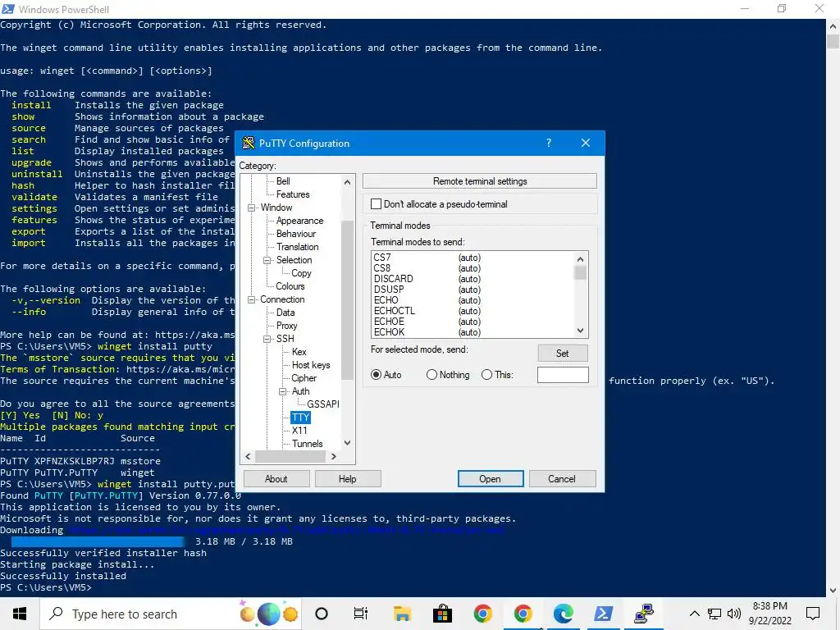Select CS7 in terminal modes list
Screen dimensions: 840x630
pyautogui.click(x=382, y=258)
